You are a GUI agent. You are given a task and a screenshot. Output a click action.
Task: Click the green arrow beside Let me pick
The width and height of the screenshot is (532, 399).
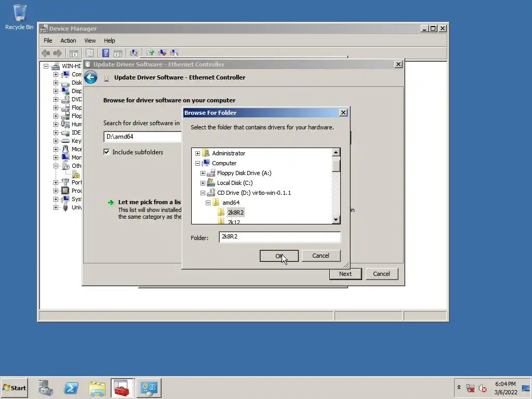coord(111,203)
